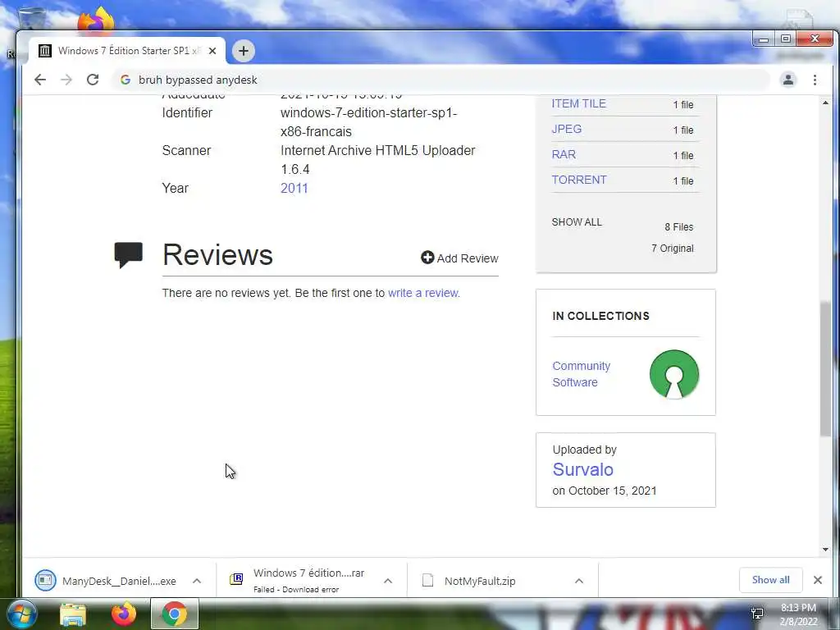Open the JPEG download option
Image resolution: width=840 pixels, height=630 pixels.
point(566,129)
